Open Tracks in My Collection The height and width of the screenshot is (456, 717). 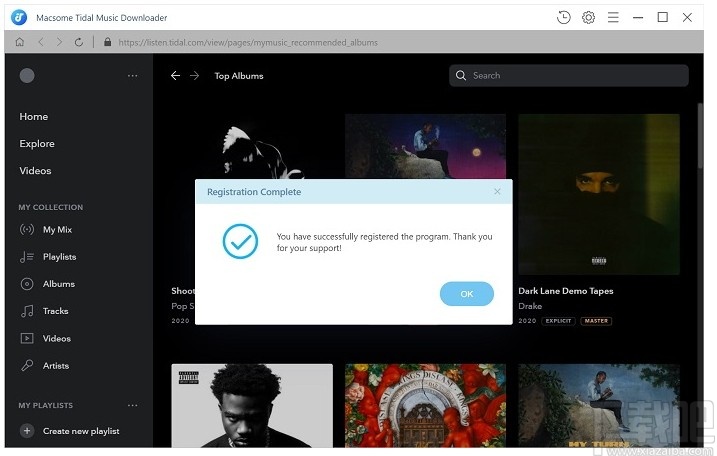coord(55,311)
